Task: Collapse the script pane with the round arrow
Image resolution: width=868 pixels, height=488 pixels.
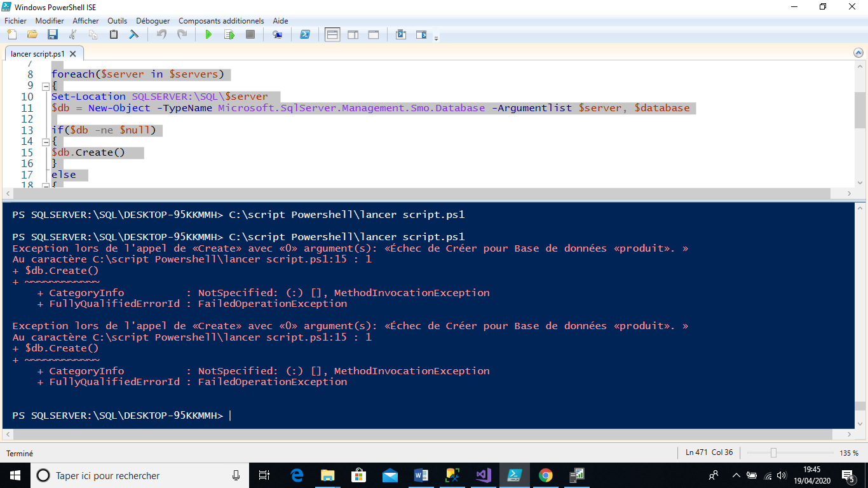Action: click(x=858, y=54)
